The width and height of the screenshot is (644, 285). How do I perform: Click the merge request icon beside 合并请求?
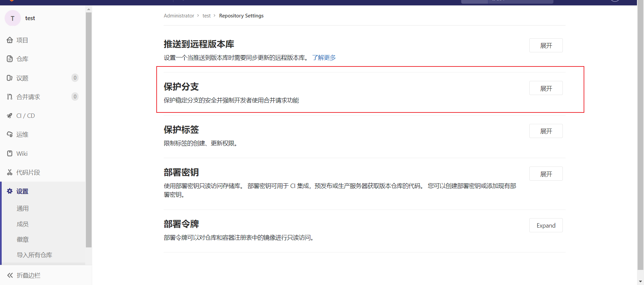click(x=10, y=97)
